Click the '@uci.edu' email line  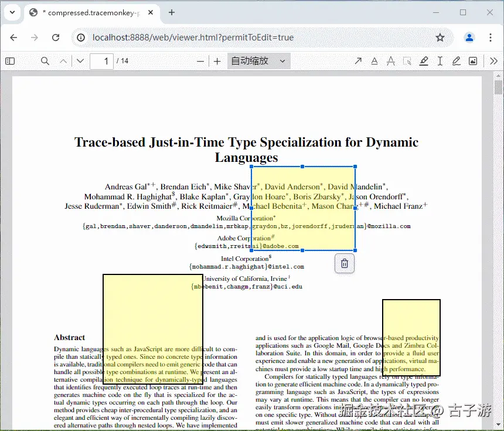click(247, 287)
